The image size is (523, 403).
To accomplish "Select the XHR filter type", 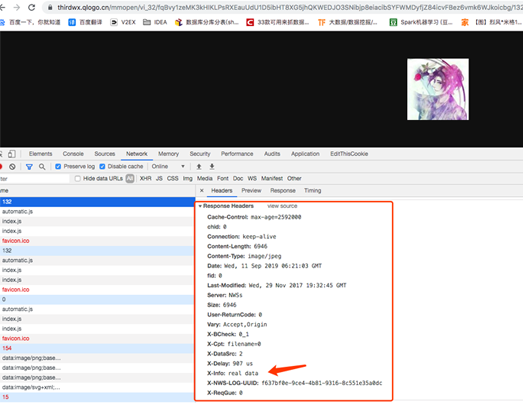I will click(145, 178).
